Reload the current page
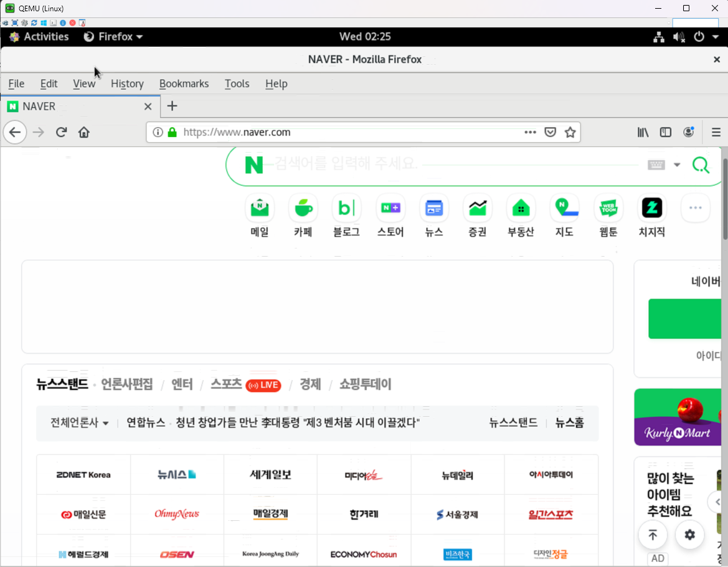The height and width of the screenshot is (567, 728). [61, 132]
